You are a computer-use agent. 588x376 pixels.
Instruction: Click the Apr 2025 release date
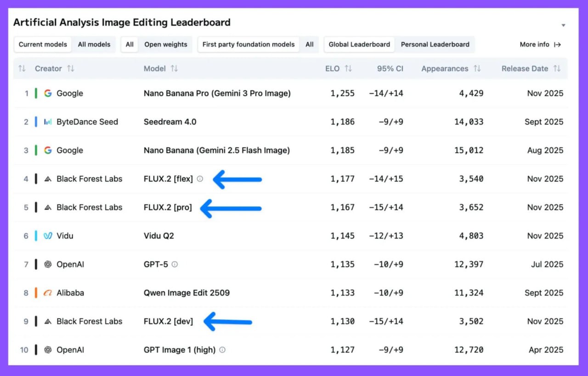[546, 350]
